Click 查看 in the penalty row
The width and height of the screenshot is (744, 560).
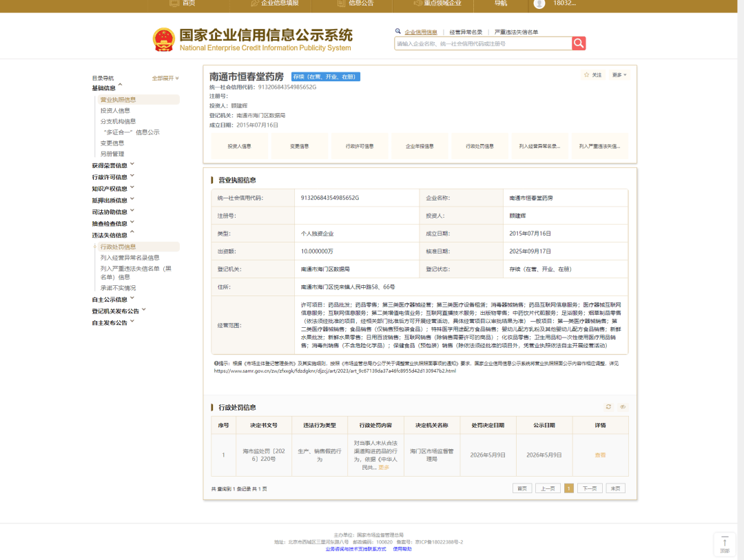(600, 455)
